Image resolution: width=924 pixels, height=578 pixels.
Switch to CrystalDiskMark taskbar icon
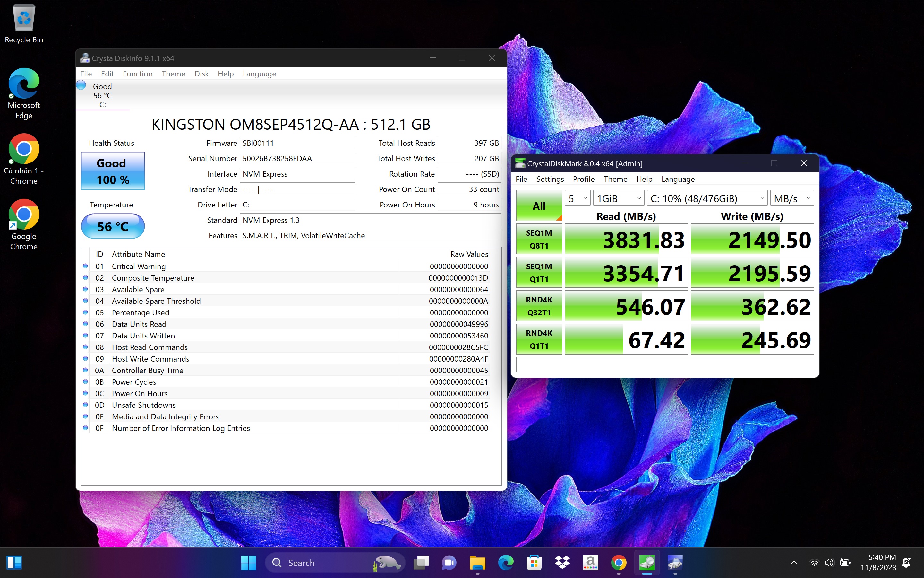pyautogui.click(x=647, y=563)
